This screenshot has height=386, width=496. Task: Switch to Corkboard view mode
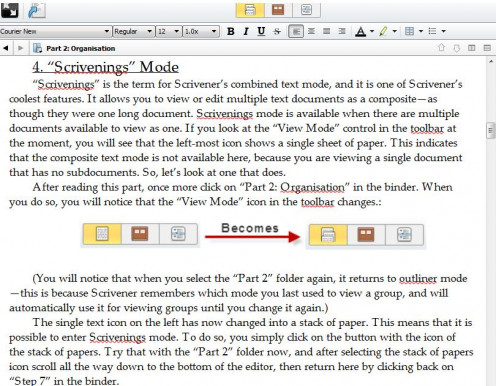[278, 10]
